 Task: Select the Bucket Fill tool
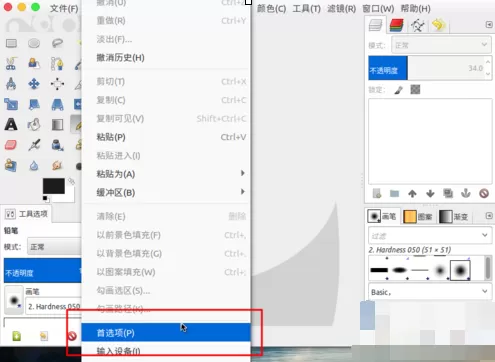click(34, 124)
